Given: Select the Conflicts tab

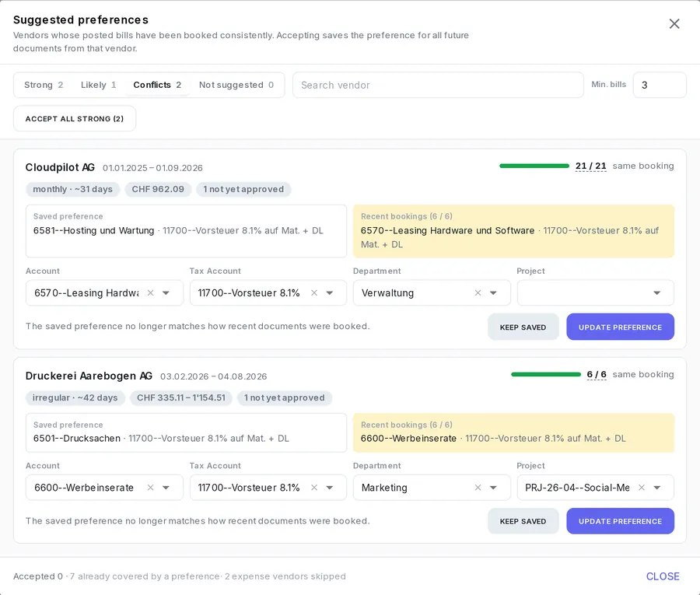Looking at the screenshot, I should point(157,85).
